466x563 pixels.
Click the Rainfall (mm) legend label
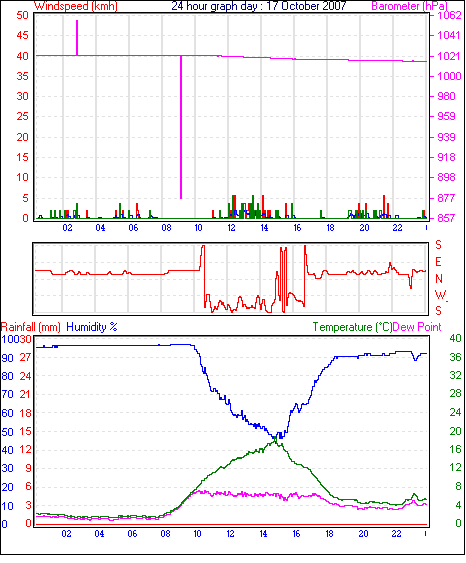coord(31,327)
